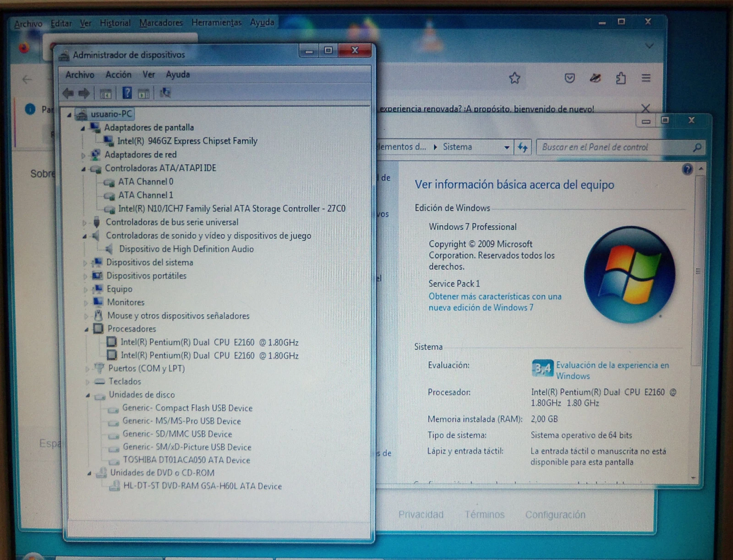The width and height of the screenshot is (733, 560).
Task: Open the Términos link in Firefox page
Action: (x=484, y=515)
